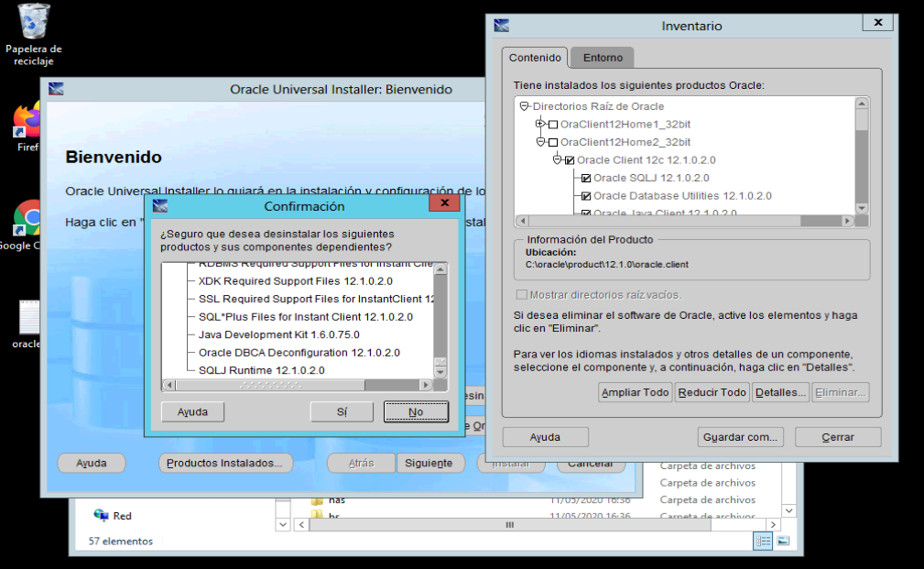Switch to the Entorno tab

pos(604,57)
